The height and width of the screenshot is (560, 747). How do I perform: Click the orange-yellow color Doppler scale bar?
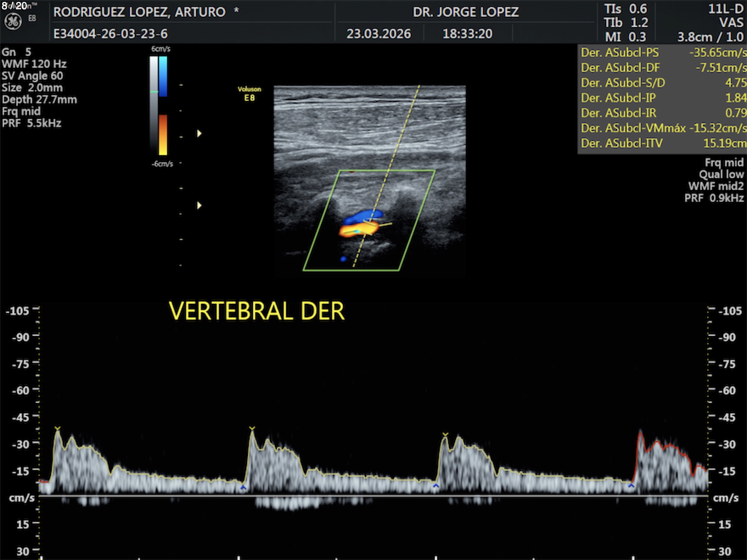163,134
